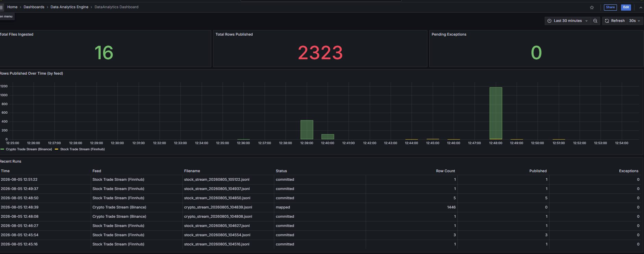Screen dimensions: 644x254
Task: Sort table by Row Count column header
Action: point(445,171)
